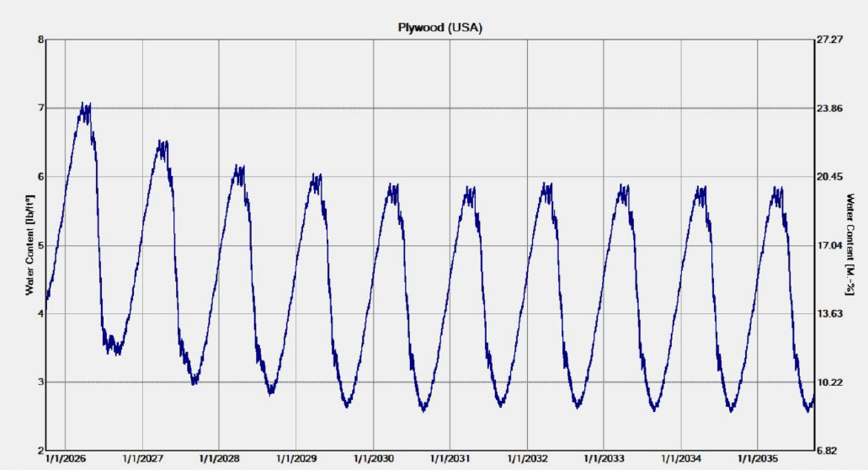The width and height of the screenshot is (868, 470).
Task: Click the 1/1/2026 date on the x-axis
Action: 65,459
